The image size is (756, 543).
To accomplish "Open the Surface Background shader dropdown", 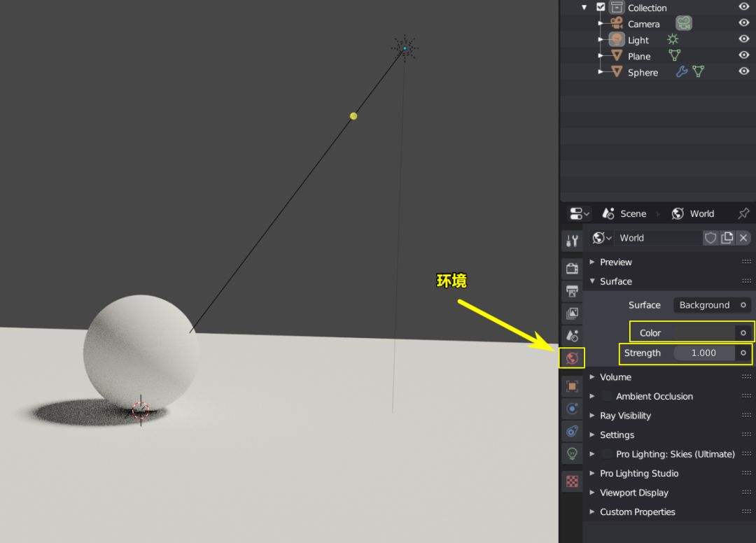I will click(710, 304).
